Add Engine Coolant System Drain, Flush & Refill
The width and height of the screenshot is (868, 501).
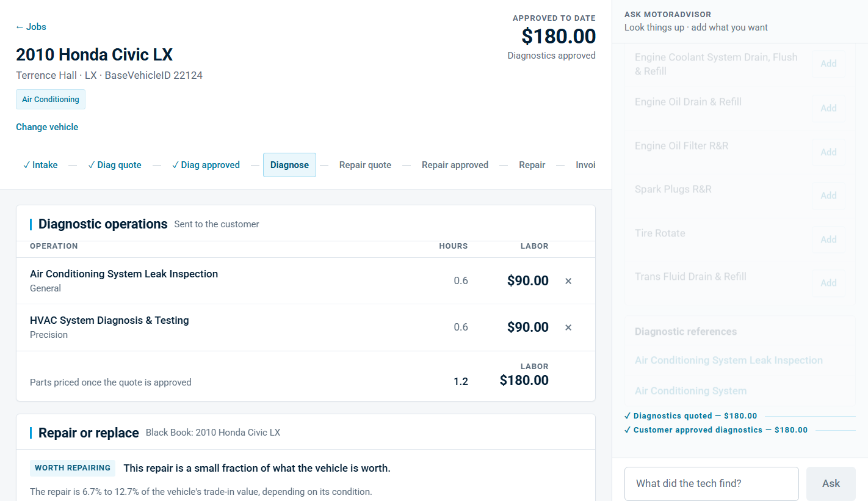click(x=828, y=64)
